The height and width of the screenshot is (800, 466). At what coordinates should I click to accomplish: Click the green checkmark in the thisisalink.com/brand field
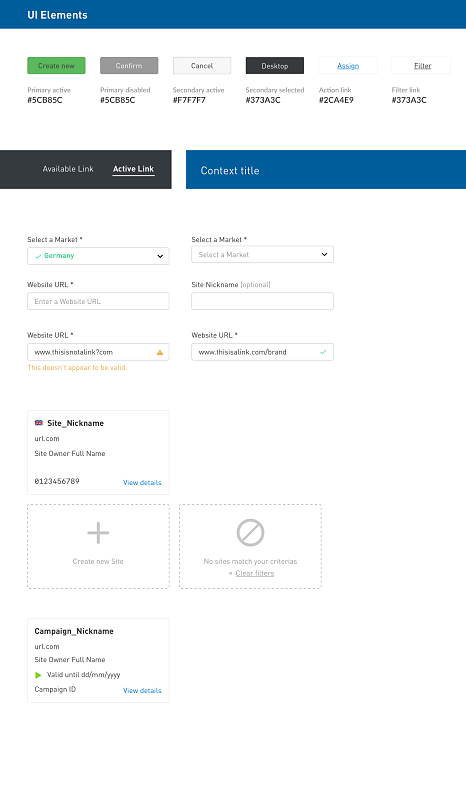323,352
